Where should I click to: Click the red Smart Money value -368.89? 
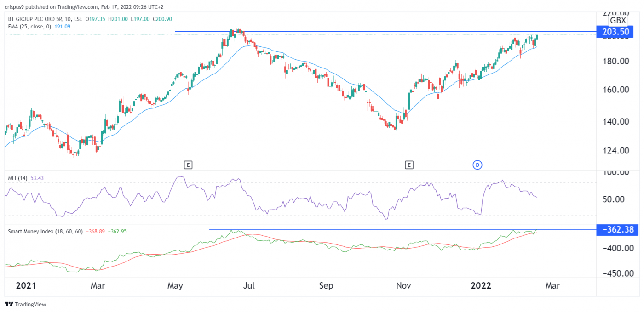click(95, 232)
